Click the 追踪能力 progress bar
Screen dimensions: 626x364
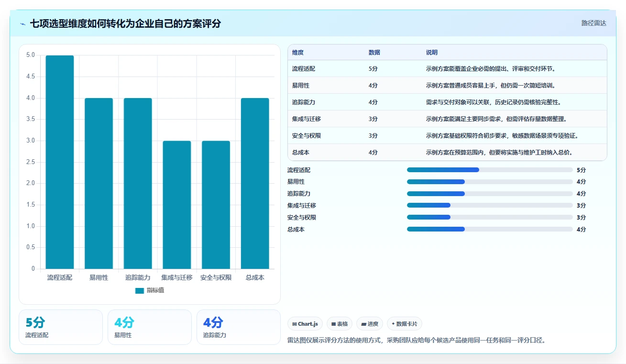click(x=490, y=194)
